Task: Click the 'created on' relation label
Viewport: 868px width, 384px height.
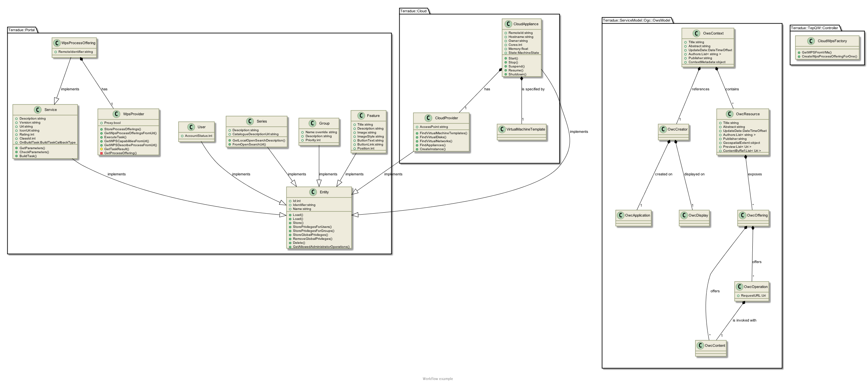Action: pos(663,174)
